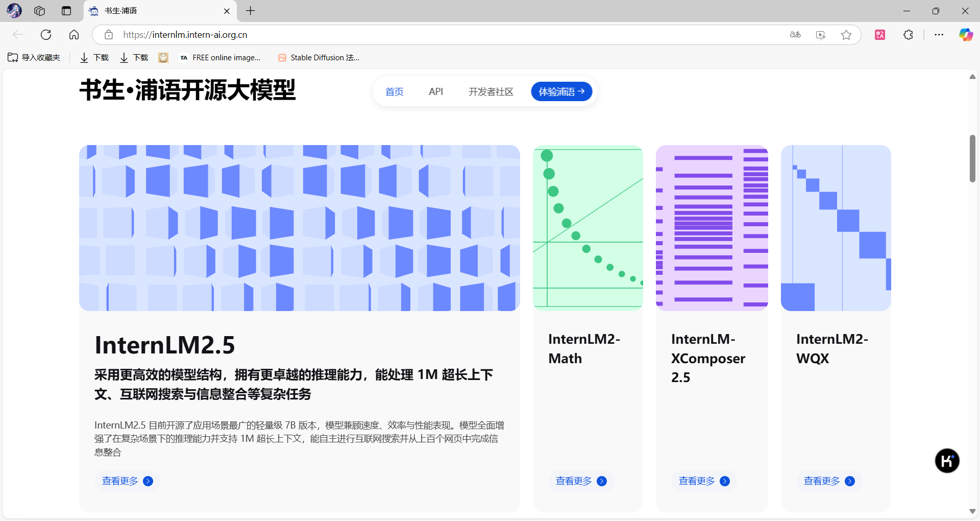Click 查看更多 under InternLM2-WQX
This screenshot has height=521, width=980.
tap(829, 481)
